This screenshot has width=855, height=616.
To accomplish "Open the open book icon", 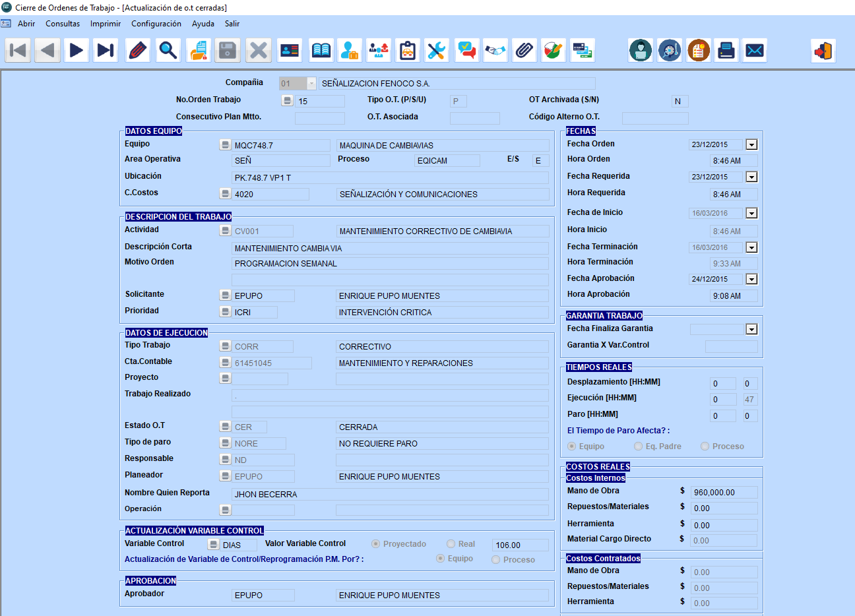I will (x=321, y=50).
